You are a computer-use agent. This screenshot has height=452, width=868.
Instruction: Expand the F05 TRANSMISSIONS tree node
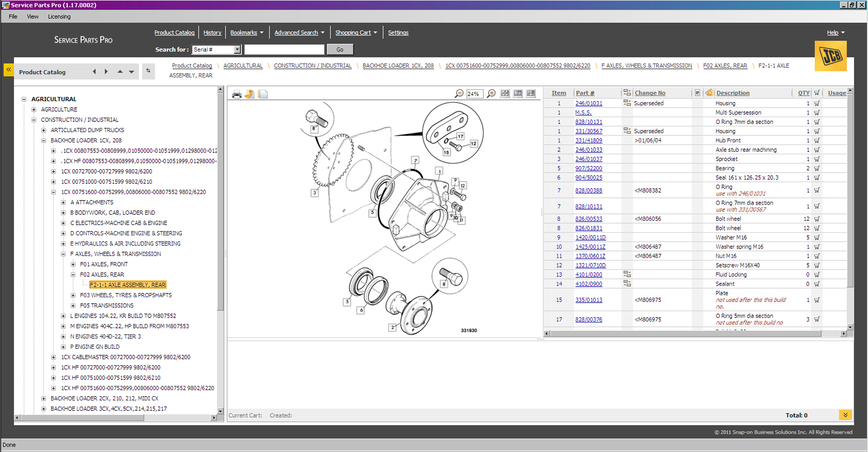pyautogui.click(x=73, y=306)
